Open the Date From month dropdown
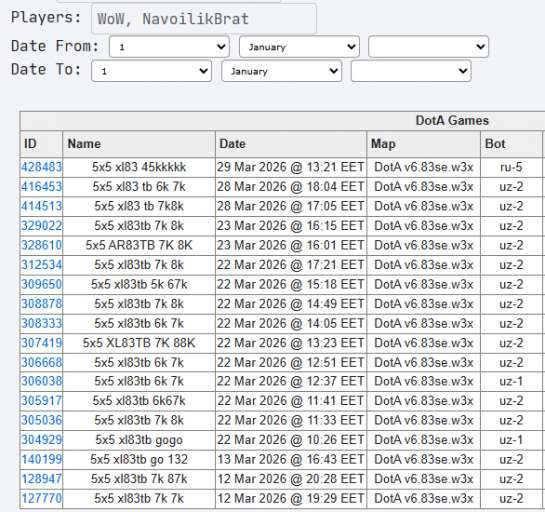The height and width of the screenshot is (512, 545). click(x=299, y=47)
